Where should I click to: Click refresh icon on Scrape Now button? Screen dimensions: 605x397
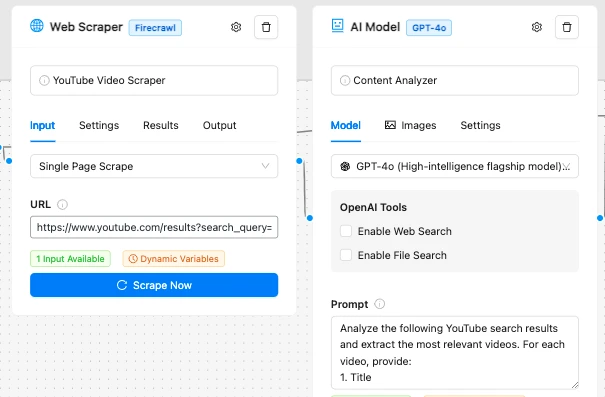pos(122,285)
